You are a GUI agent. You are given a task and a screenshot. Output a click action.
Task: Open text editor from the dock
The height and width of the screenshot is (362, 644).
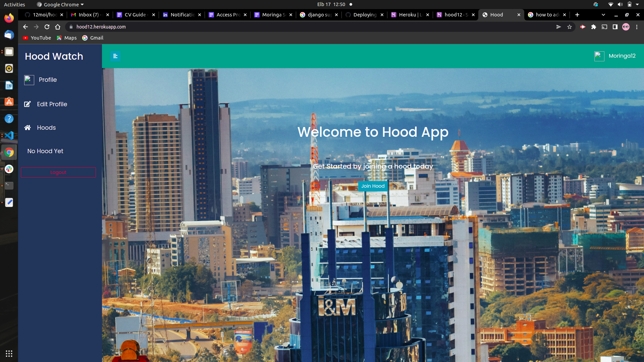coord(9,202)
